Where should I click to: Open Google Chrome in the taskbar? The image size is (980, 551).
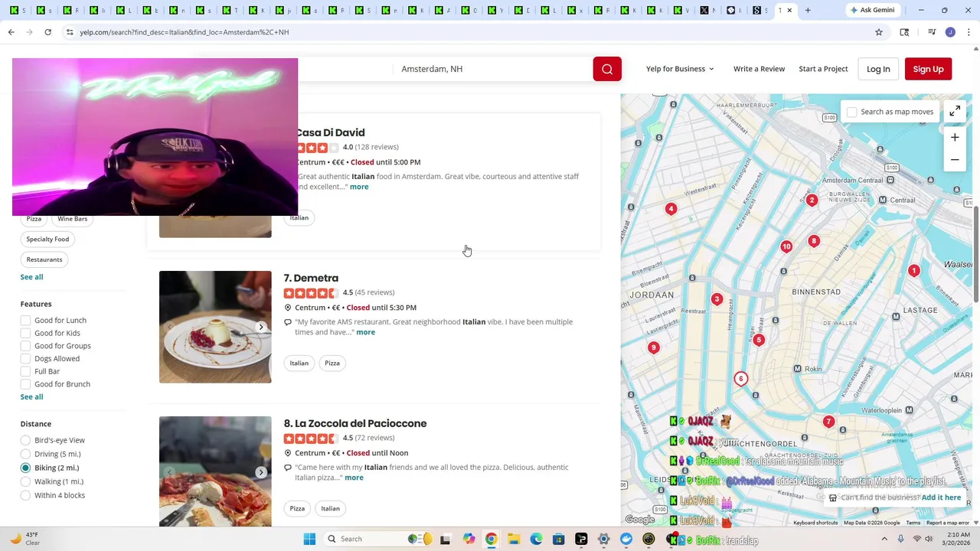(491, 539)
